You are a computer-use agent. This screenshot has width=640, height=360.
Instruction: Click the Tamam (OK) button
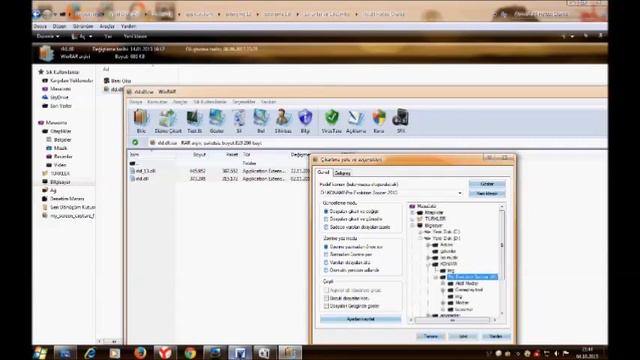pos(431,336)
